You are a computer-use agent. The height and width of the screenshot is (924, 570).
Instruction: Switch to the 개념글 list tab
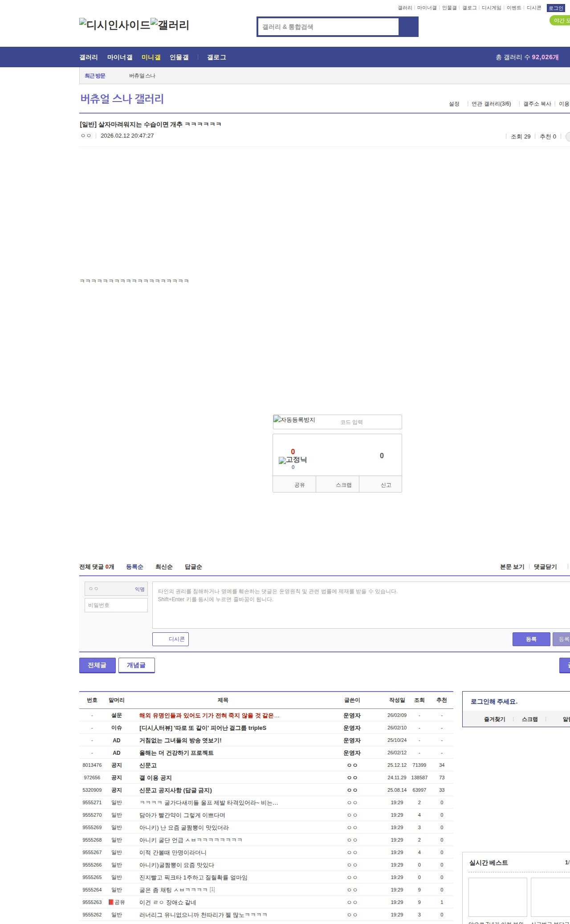pos(136,665)
